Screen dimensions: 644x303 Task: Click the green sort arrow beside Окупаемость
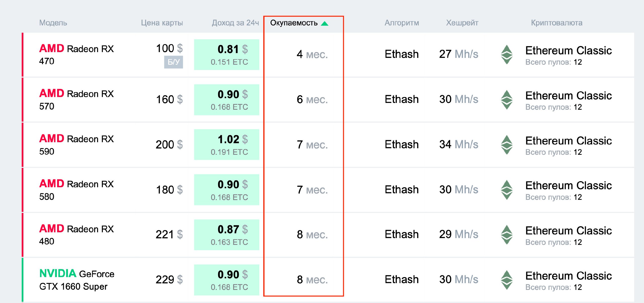point(325,23)
